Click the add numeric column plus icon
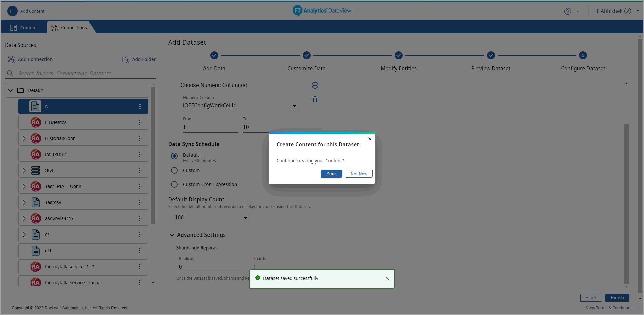 point(315,85)
